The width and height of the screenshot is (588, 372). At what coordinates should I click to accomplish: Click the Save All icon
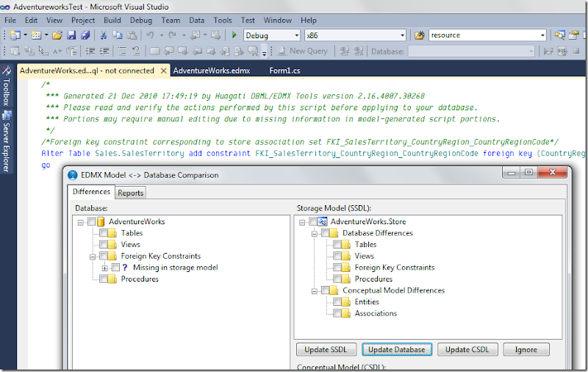pos(85,35)
